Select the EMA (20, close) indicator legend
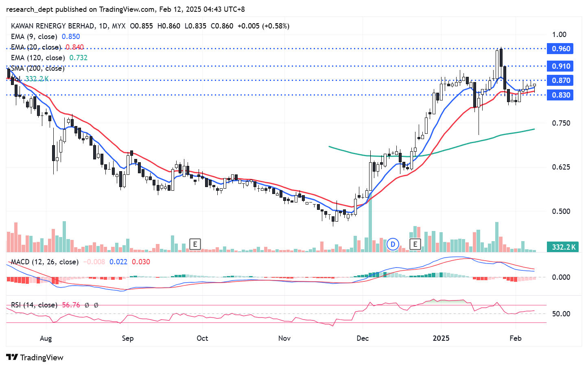The width and height of the screenshot is (588, 368). coord(36,47)
